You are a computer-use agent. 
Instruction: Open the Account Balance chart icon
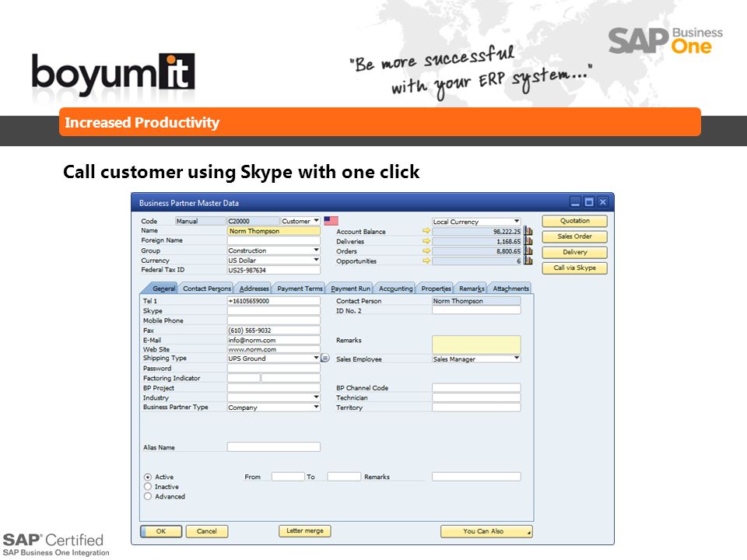point(528,231)
